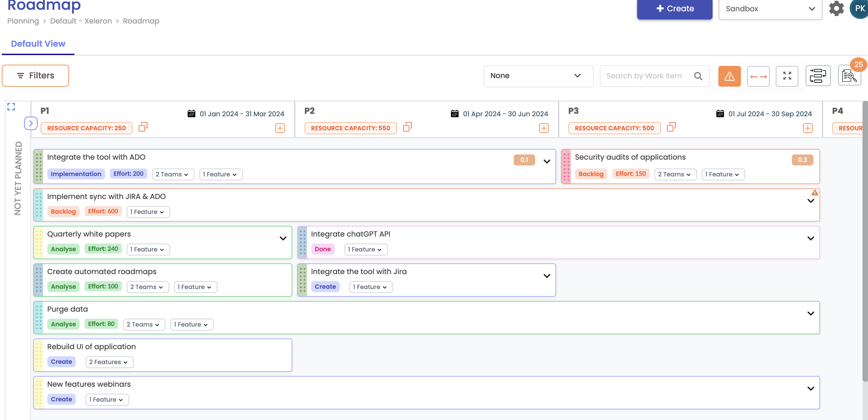Viewport: 868px width, 420px height.
Task: Open the None grouping dropdown
Action: tap(538, 76)
